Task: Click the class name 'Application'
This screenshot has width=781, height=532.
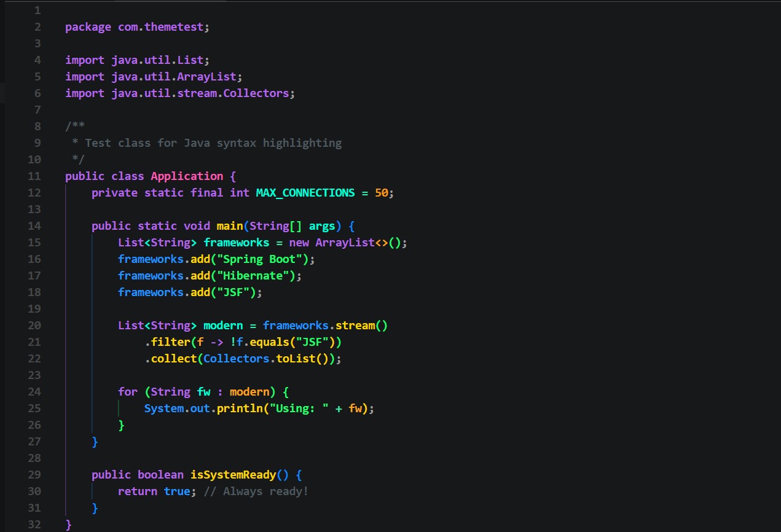Action: point(187,176)
